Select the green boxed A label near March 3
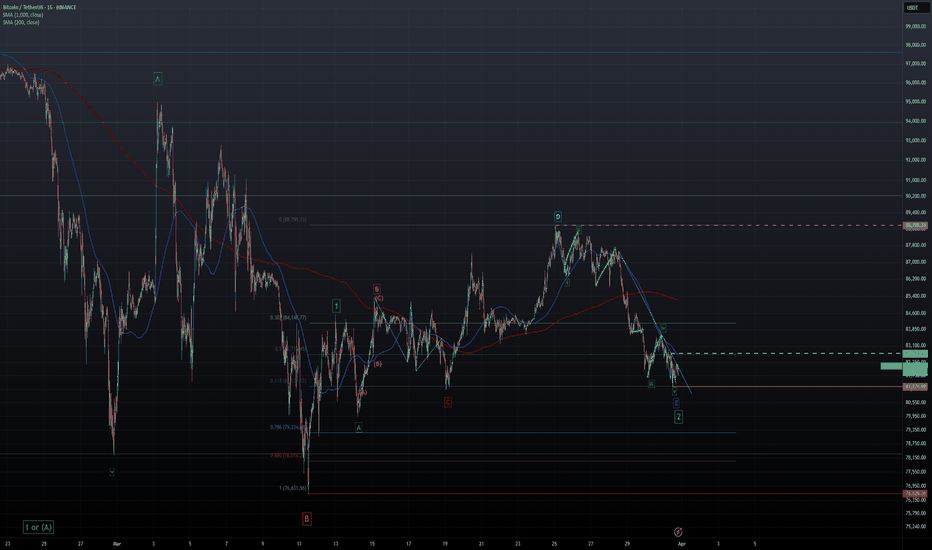Viewport: 932px width, 550px height. 158,78
